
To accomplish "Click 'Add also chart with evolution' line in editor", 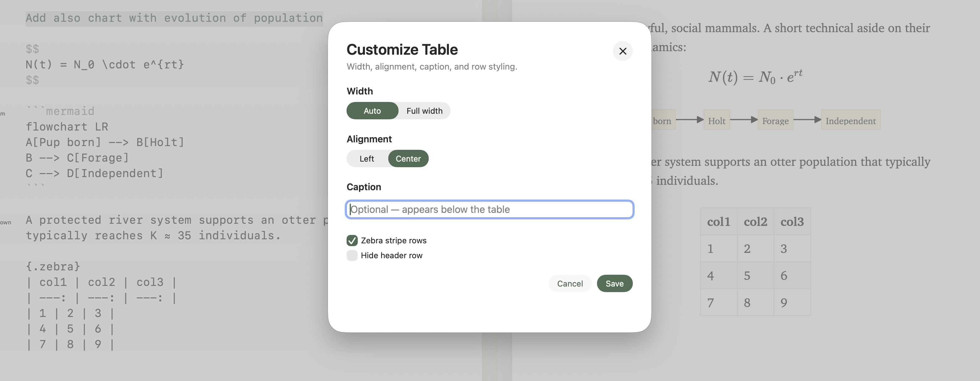I will point(174,18).
